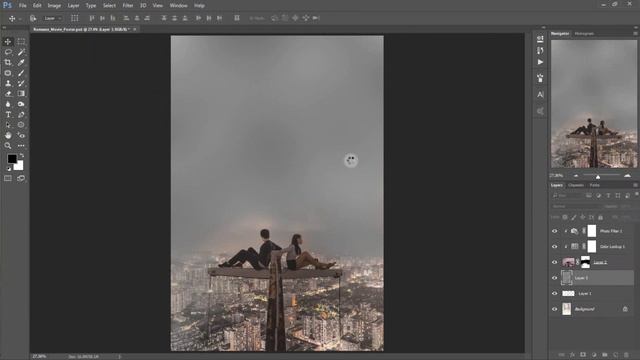Open Actions panel play icon

coord(540,62)
